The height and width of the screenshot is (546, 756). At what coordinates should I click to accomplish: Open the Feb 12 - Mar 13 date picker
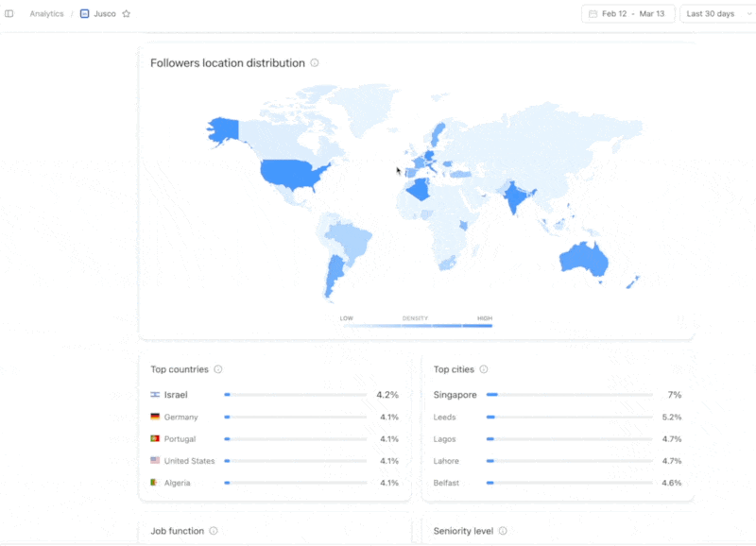628,14
